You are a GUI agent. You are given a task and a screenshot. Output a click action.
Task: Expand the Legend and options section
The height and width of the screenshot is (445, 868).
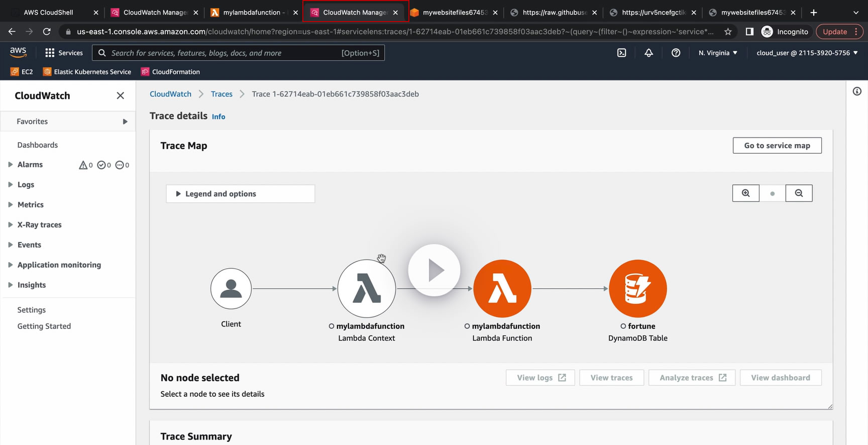click(x=240, y=194)
